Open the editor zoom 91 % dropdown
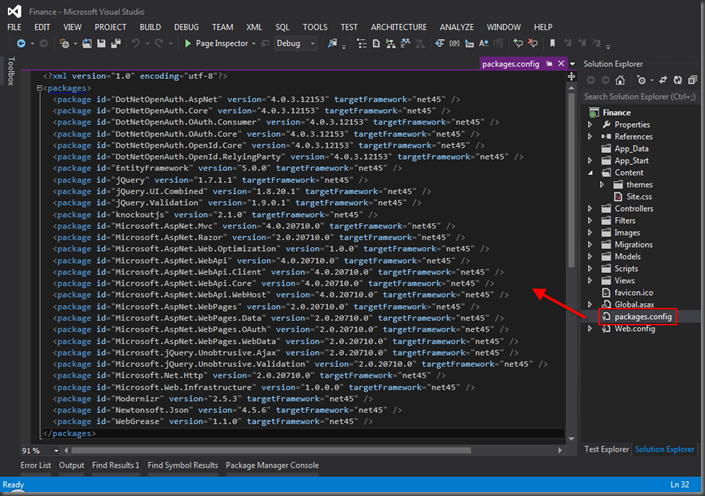The height and width of the screenshot is (496, 705). 56,451
